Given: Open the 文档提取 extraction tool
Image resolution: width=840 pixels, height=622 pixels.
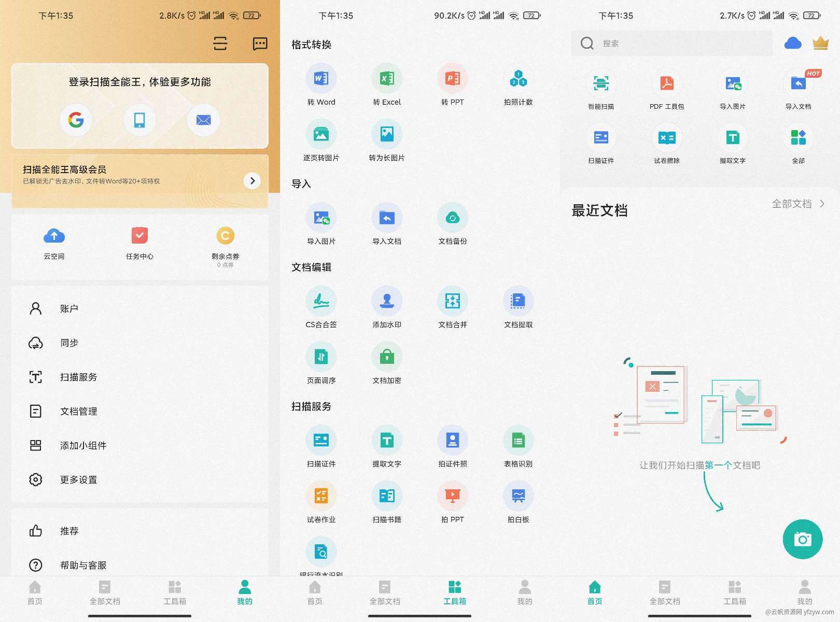Looking at the screenshot, I should (x=518, y=307).
